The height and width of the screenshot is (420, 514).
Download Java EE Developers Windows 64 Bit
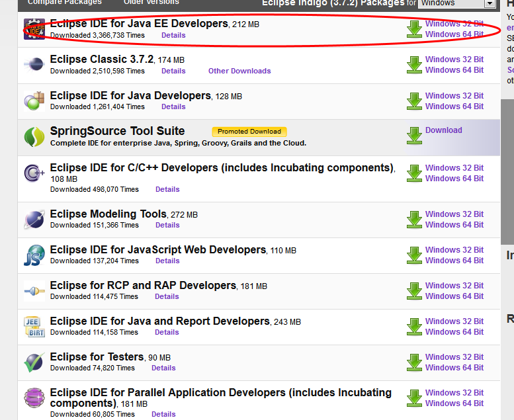[x=454, y=34]
